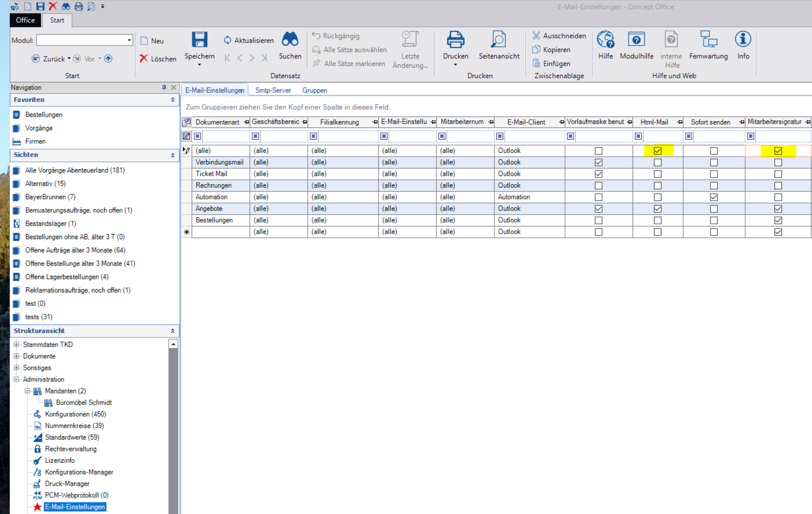
Task: Open Seitenansicht print preview
Action: click(x=499, y=40)
